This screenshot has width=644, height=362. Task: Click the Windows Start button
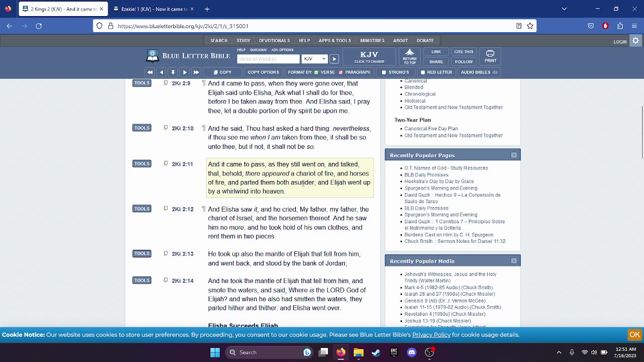pos(215,352)
